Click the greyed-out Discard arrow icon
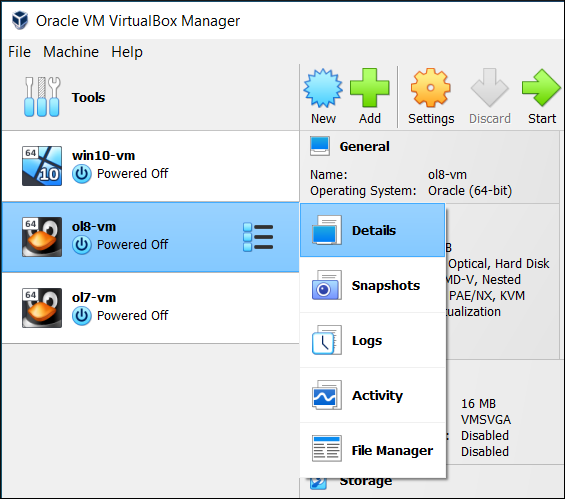Screen dimensions: 565x499 (490, 88)
